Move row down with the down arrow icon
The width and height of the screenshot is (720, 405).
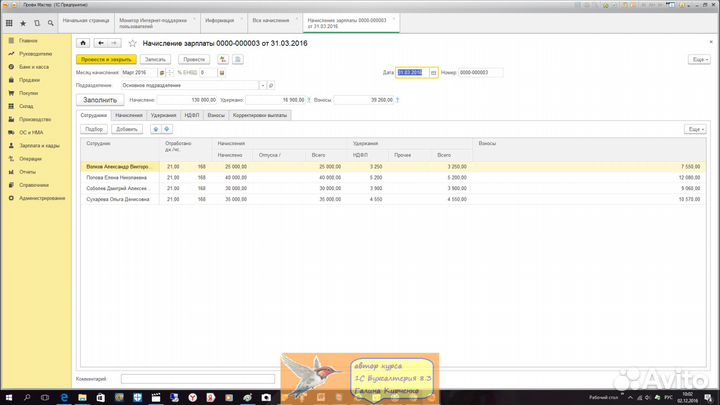(x=166, y=129)
